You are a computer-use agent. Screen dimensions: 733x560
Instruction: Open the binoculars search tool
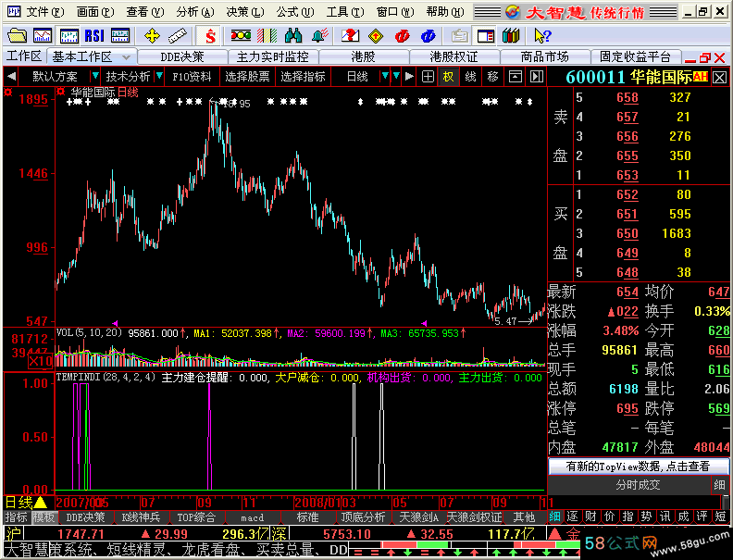pyautogui.click(x=293, y=35)
